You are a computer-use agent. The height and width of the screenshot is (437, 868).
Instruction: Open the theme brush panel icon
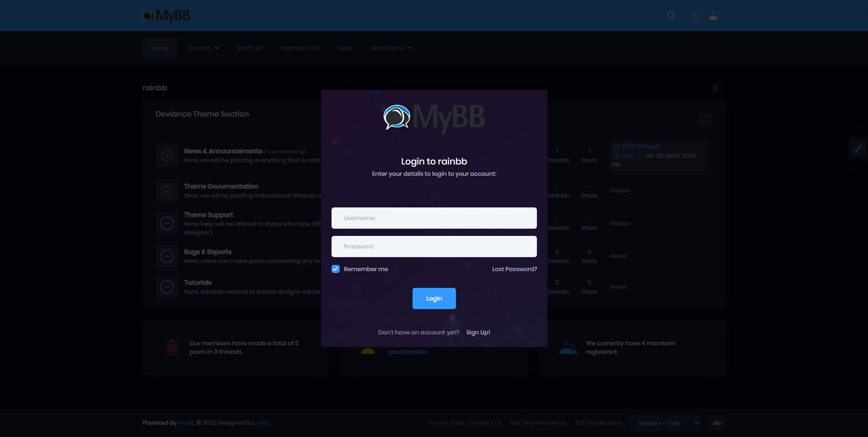pyautogui.click(x=858, y=148)
